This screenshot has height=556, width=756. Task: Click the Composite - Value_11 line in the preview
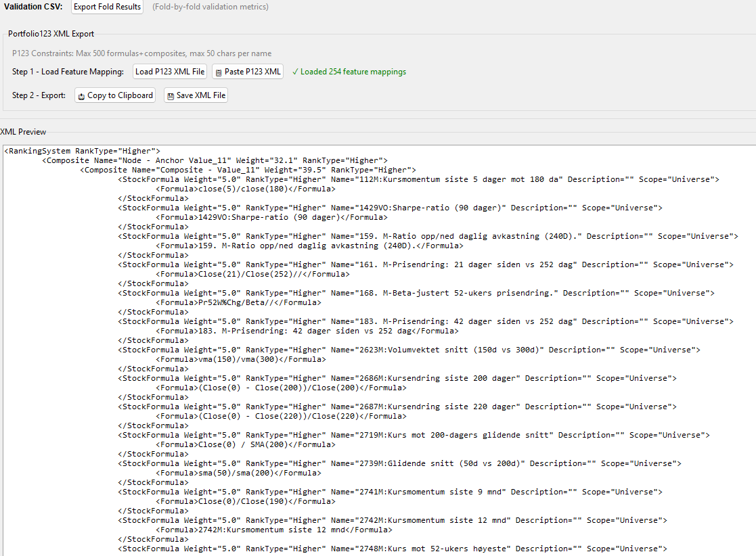(248, 170)
